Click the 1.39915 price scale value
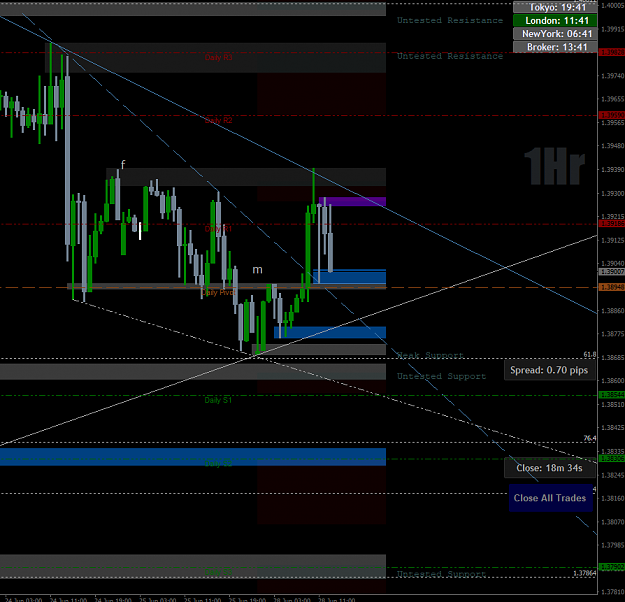 613,30
